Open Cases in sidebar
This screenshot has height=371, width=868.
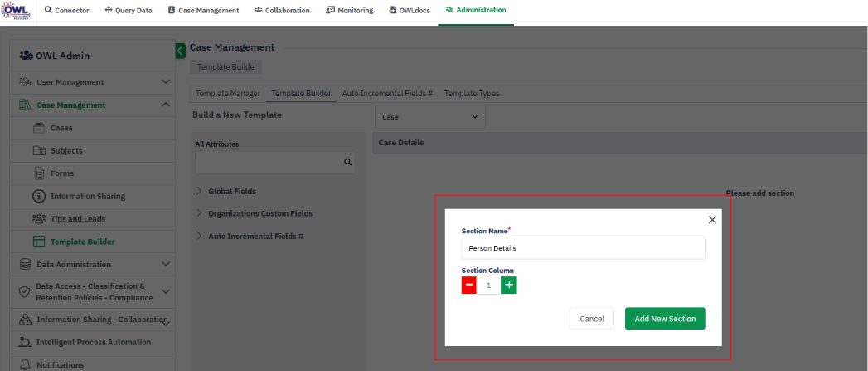(x=61, y=128)
